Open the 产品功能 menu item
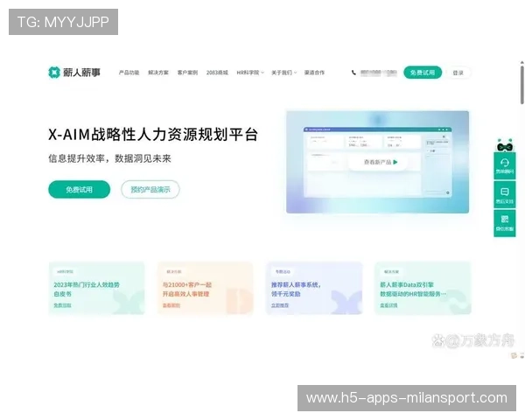Image resolution: width=525 pixels, height=420 pixels. point(129,73)
